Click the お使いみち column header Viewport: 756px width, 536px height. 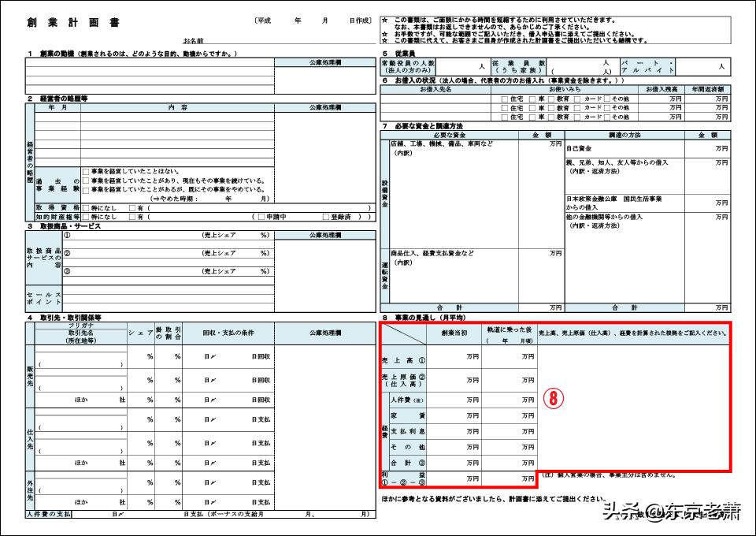[x=565, y=89]
